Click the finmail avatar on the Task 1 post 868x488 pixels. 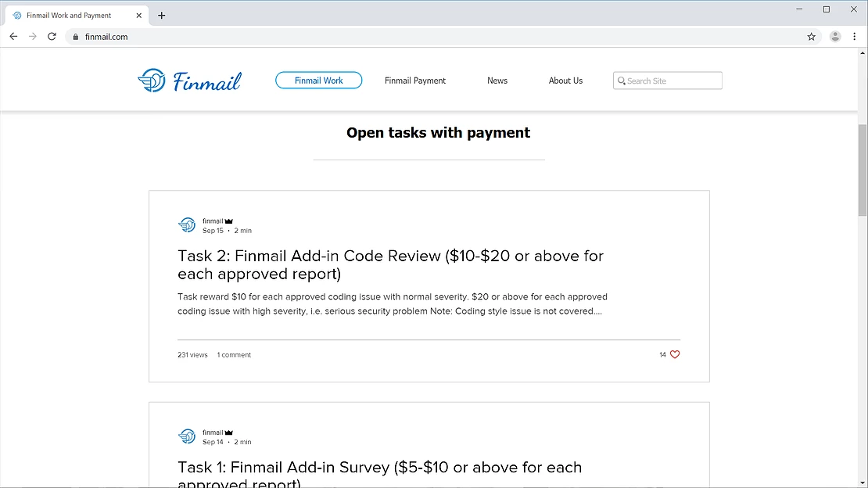(187, 436)
